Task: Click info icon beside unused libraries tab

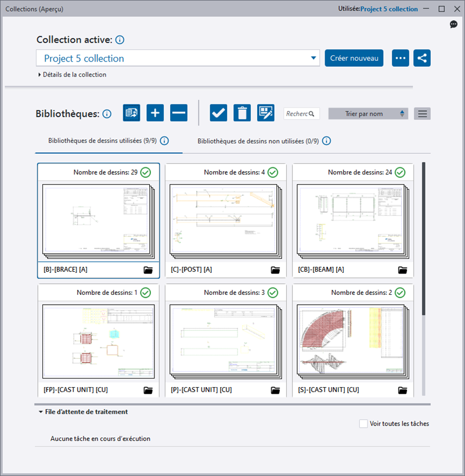Action: pos(327,141)
